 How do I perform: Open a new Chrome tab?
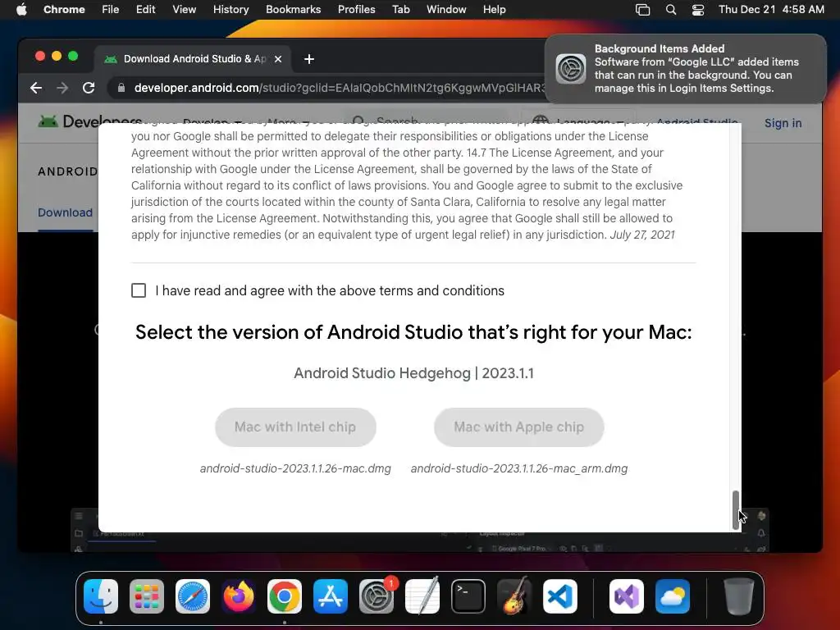pos(309,59)
